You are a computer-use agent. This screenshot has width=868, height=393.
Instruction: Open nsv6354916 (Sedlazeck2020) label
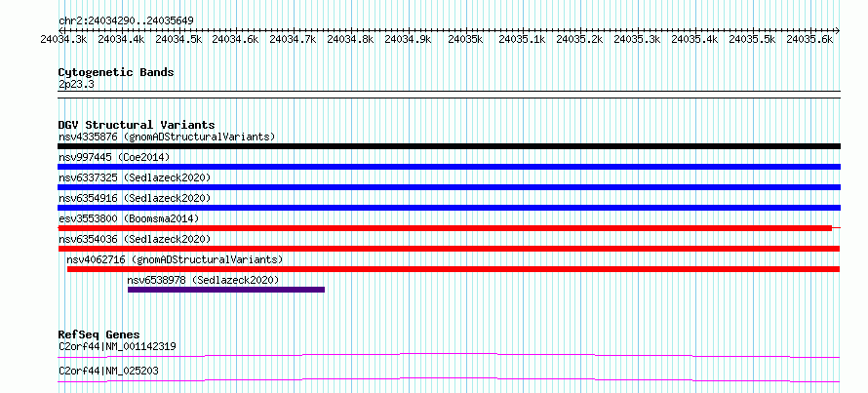135,198
